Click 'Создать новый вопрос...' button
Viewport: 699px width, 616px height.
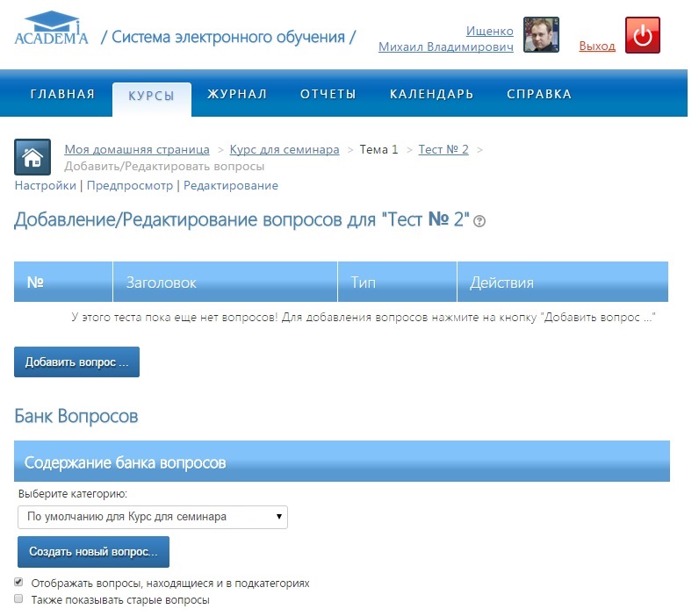tap(93, 552)
